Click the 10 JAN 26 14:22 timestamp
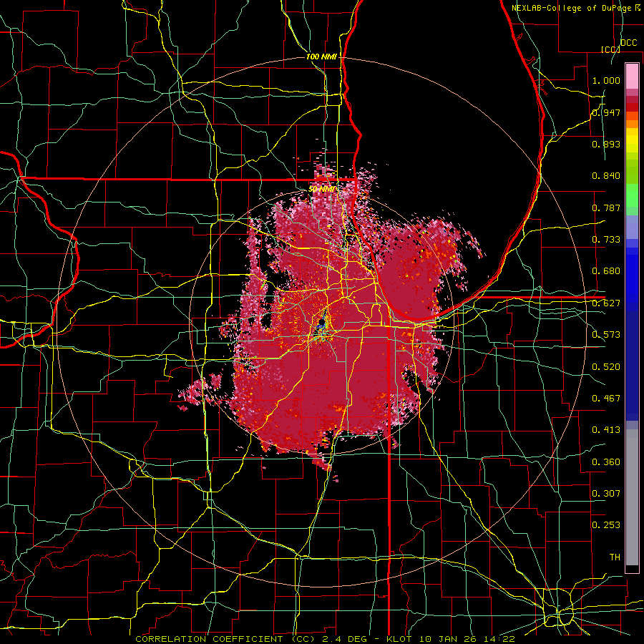This screenshot has width=644, height=644. [x=467, y=639]
